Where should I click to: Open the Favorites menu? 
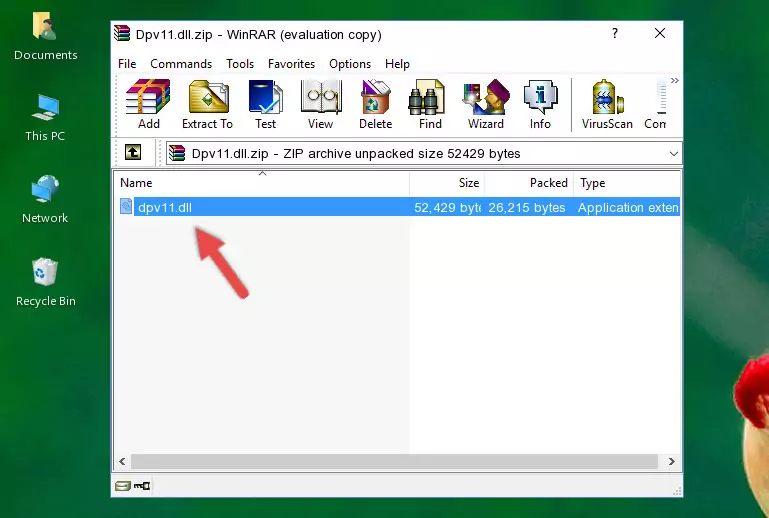[x=291, y=64]
